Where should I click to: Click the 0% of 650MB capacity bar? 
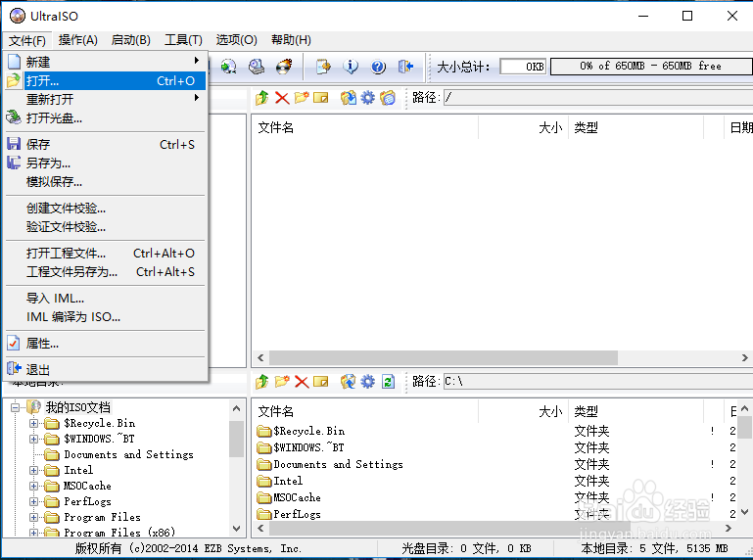tap(651, 67)
